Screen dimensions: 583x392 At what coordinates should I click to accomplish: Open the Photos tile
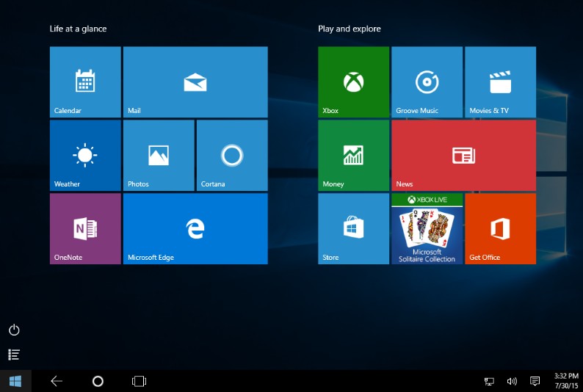[159, 156]
